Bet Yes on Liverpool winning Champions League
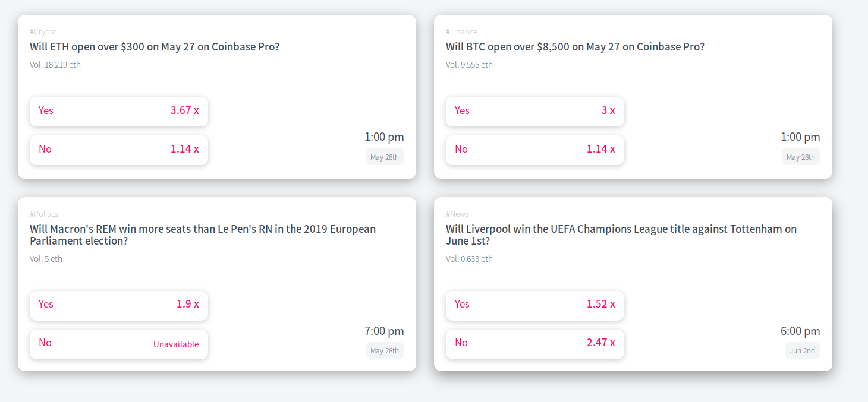The image size is (868, 402). coord(535,305)
